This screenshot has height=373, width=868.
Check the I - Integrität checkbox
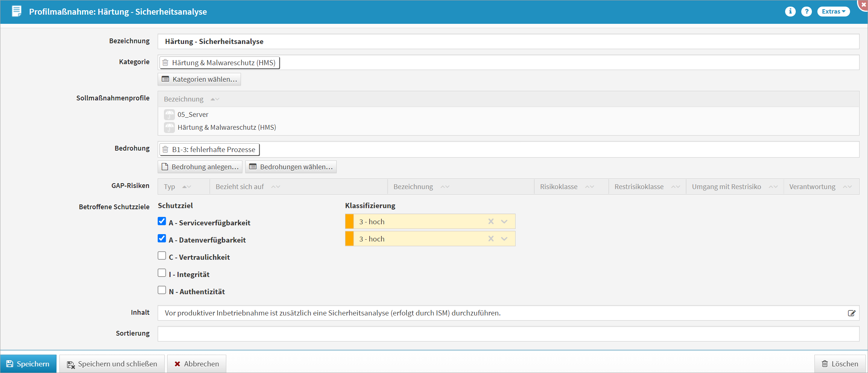(x=162, y=273)
